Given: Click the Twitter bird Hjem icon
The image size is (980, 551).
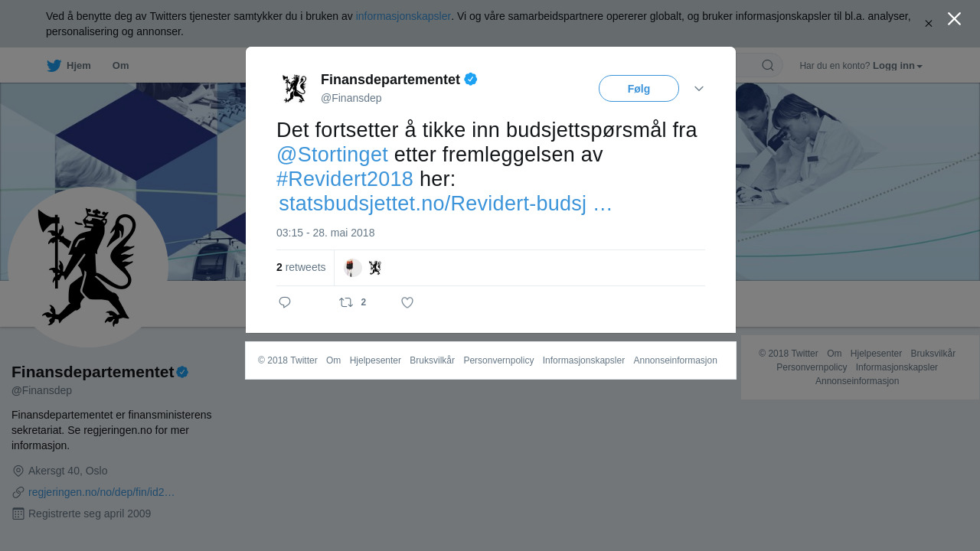Looking at the screenshot, I should pos(54,66).
